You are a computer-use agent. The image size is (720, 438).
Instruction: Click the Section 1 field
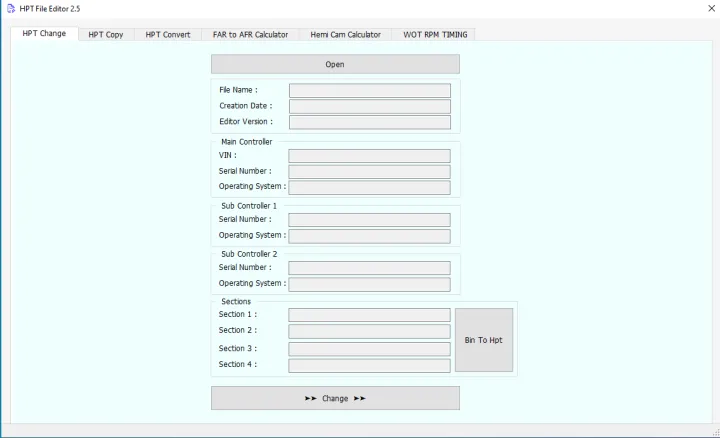tap(369, 315)
